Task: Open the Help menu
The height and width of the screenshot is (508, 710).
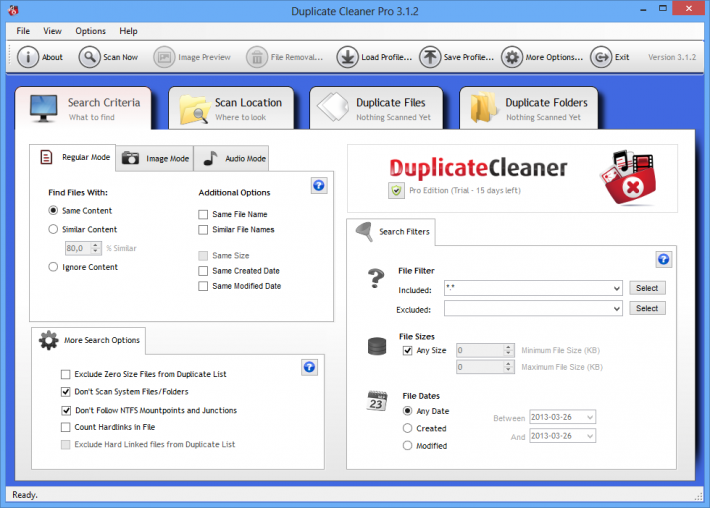Action: tap(128, 31)
